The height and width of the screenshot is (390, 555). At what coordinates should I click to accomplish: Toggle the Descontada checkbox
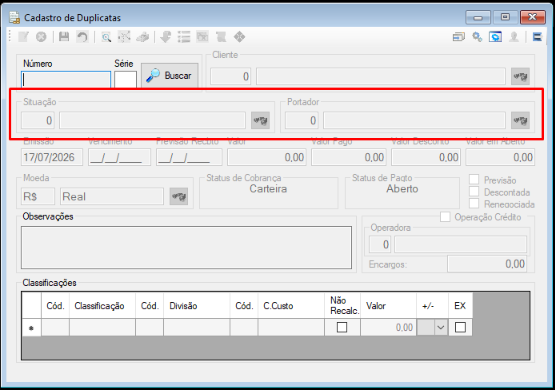point(474,191)
